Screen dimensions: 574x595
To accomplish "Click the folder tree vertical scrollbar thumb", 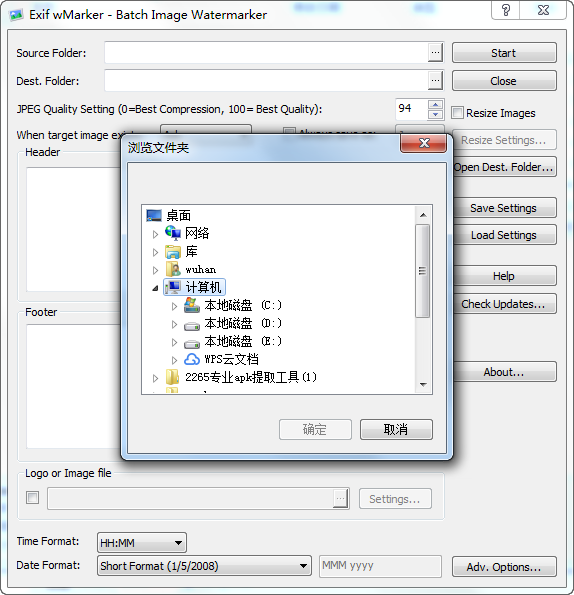I will tap(422, 271).
